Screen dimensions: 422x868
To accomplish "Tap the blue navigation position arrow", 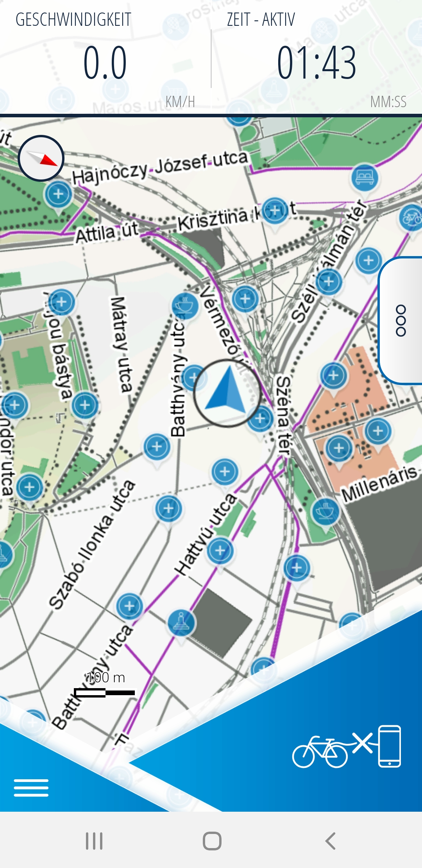I will tap(227, 393).
